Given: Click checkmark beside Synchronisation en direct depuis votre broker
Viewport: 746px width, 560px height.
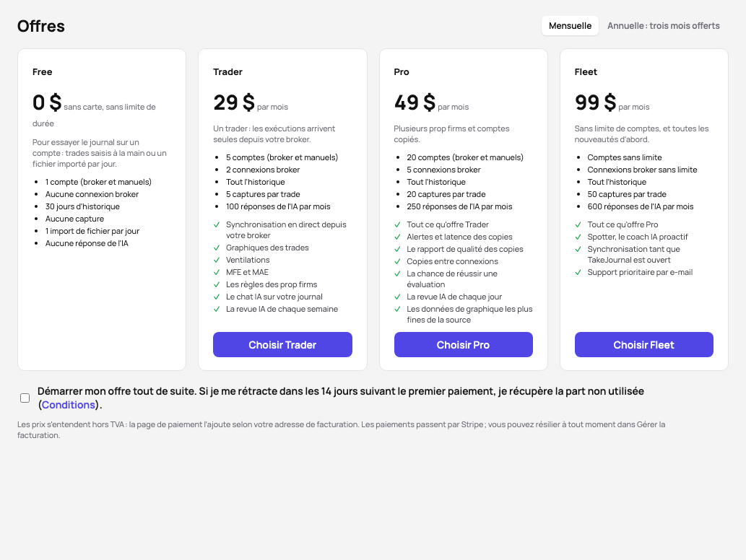Looking at the screenshot, I should (217, 225).
